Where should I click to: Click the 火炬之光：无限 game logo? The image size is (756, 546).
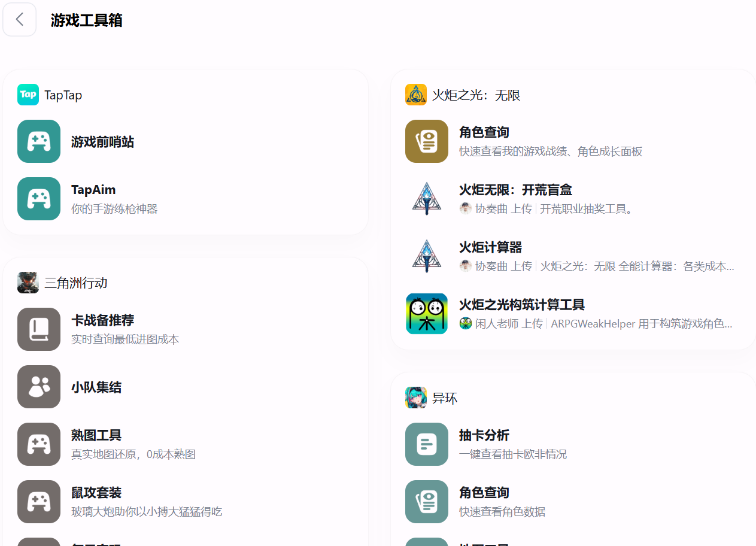(416, 95)
